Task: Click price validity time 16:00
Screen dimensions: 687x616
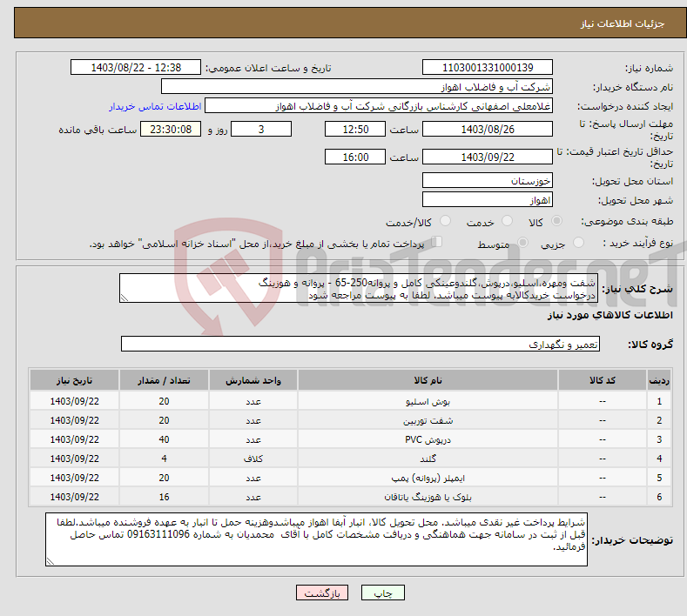Action: [x=355, y=157]
